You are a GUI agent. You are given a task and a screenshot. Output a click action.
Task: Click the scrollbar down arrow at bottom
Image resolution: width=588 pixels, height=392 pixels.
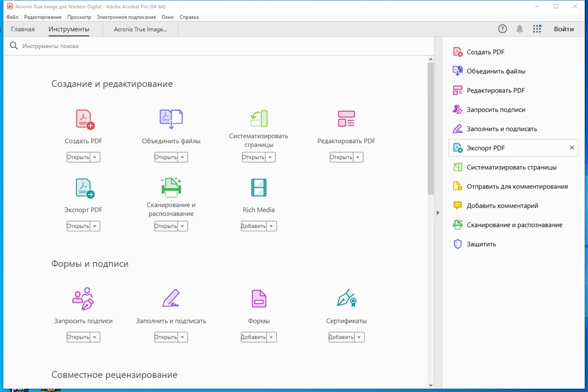(431, 386)
